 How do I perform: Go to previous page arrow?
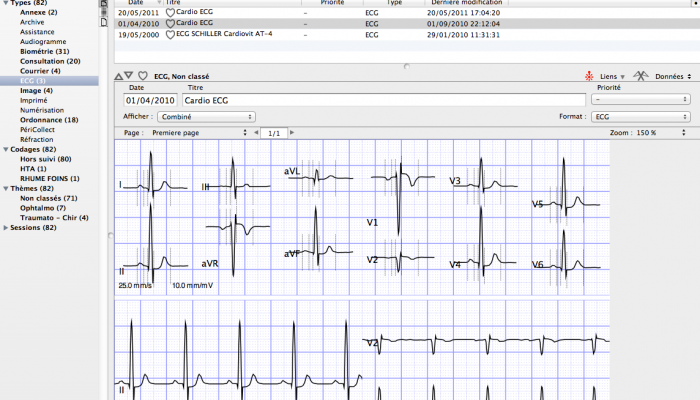pyautogui.click(x=256, y=133)
